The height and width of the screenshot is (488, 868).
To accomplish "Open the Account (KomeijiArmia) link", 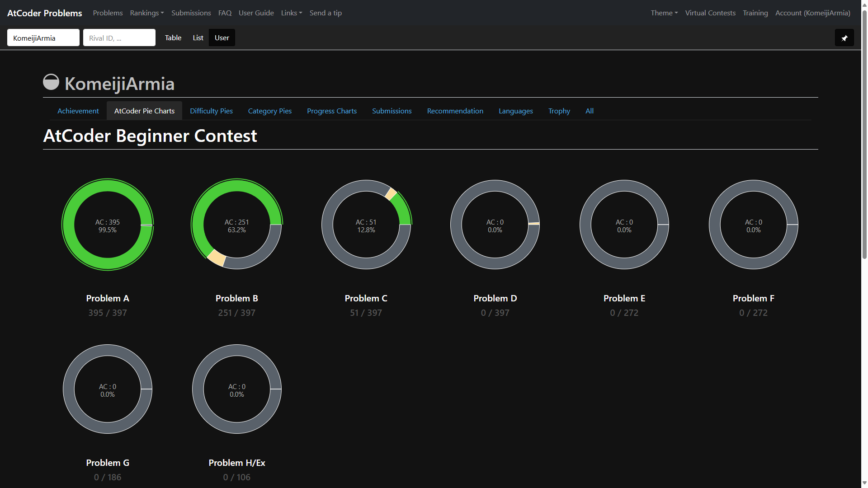I will click(813, 13).
